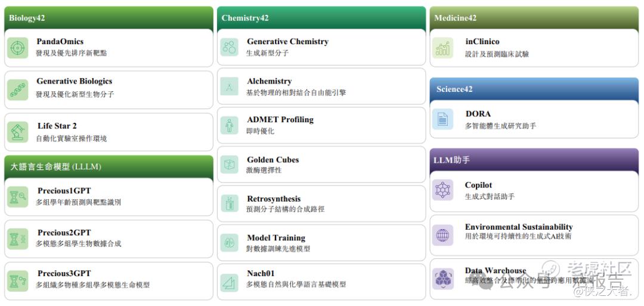This screenshot has height=306, width=644.
Task: Click the ADMET Profiling body icon
Action: point(229,125)
